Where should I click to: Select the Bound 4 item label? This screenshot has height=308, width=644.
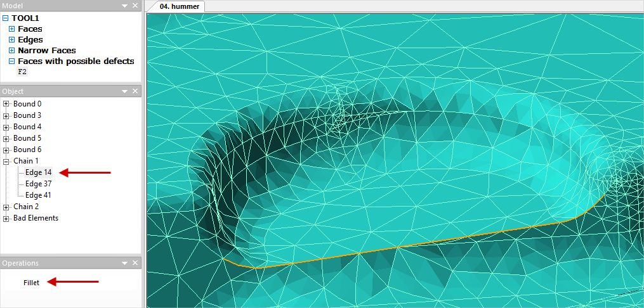[x=27, y=127]
